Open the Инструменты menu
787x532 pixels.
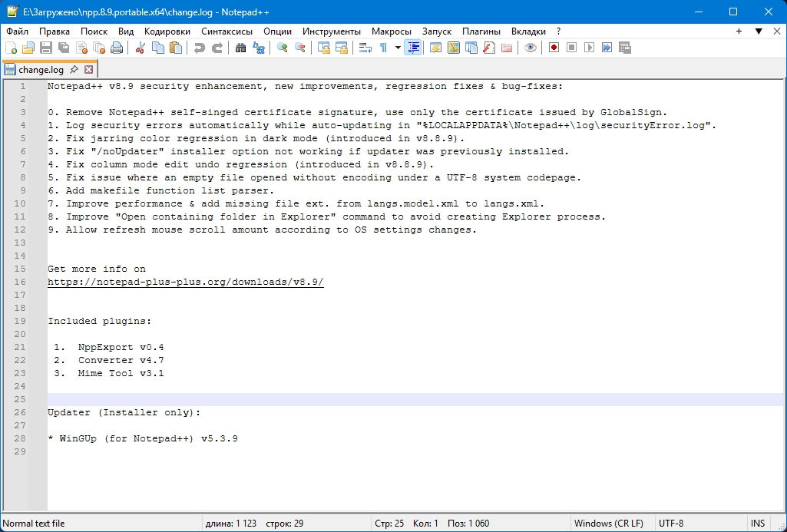pyautogui.click(x=331, y=31)
